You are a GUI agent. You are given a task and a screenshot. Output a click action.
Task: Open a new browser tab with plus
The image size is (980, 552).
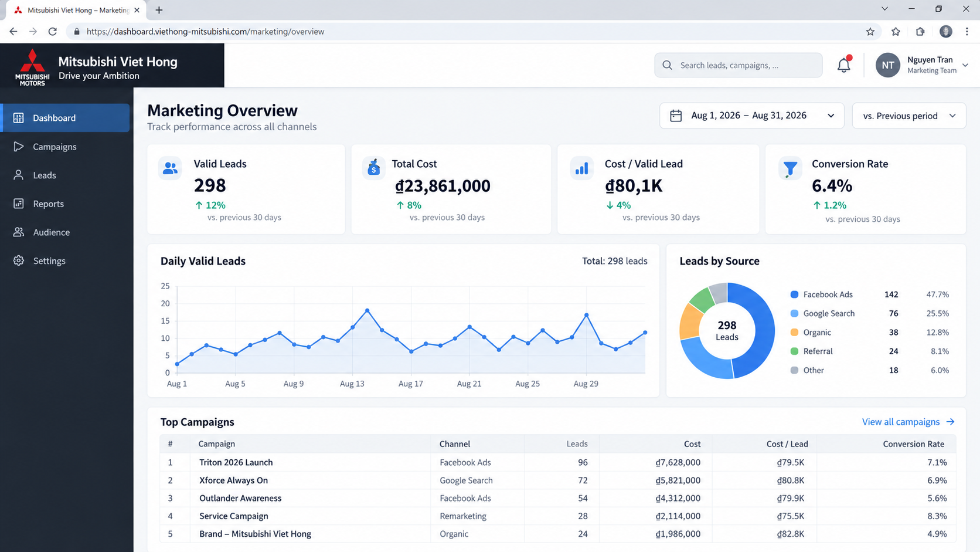point(159,10)
